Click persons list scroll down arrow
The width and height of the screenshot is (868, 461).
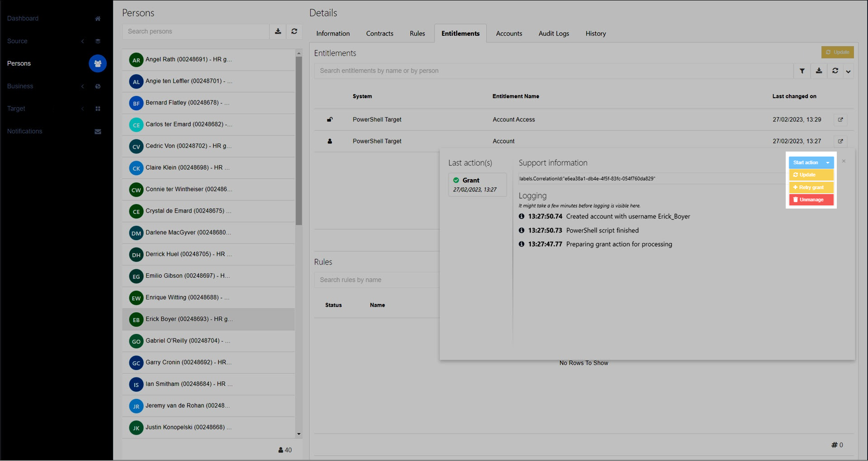299,434
